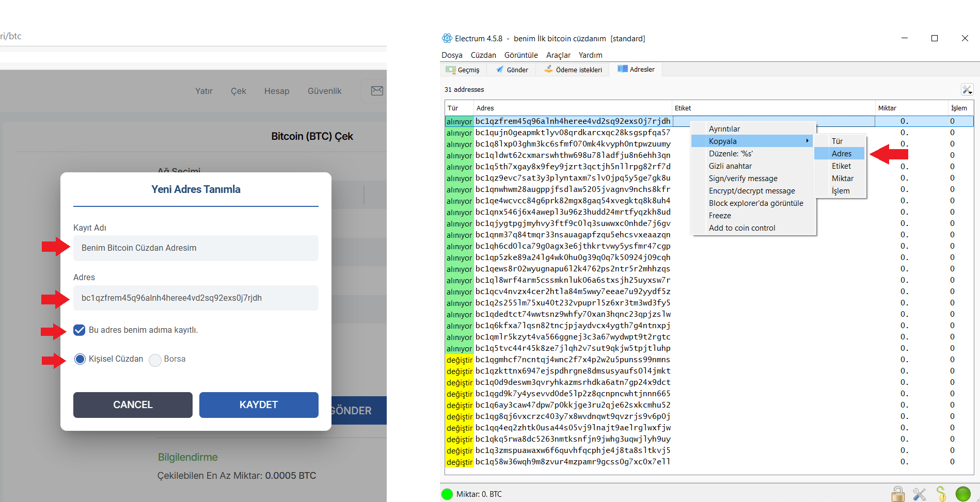Open the Cüzdan menu
Screen dimensions: 980x502
(x=483, y=55)
